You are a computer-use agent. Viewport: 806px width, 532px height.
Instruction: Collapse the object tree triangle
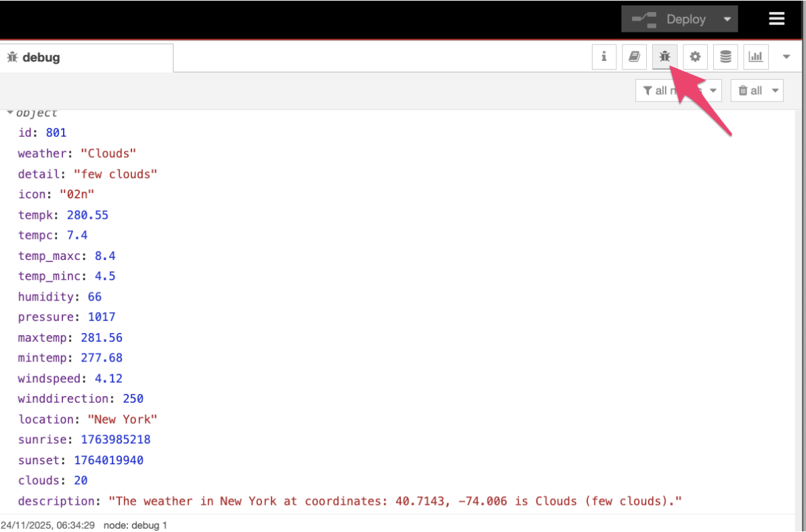tap(9, 112)
